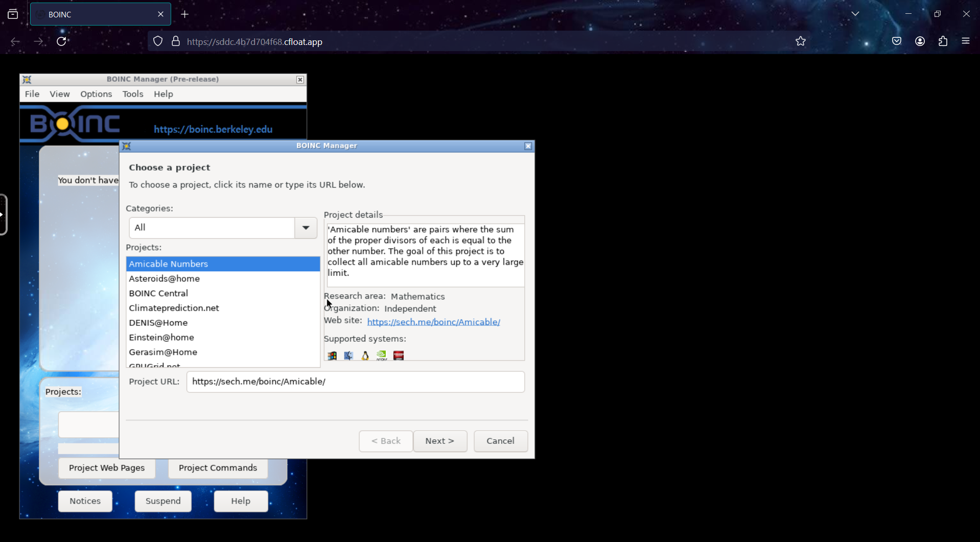Open the recent tabs view icon

point(13,14)
